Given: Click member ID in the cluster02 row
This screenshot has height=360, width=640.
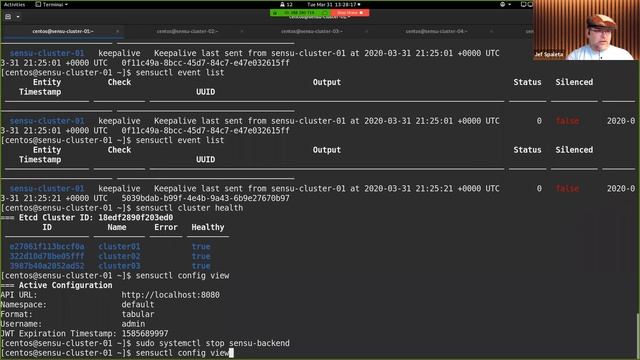Looking at the screenshot, I should (x=47, y=256).
